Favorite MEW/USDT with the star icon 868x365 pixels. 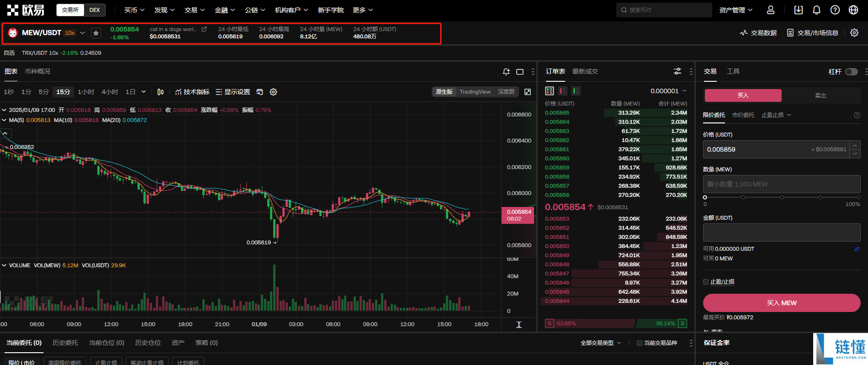96,33
